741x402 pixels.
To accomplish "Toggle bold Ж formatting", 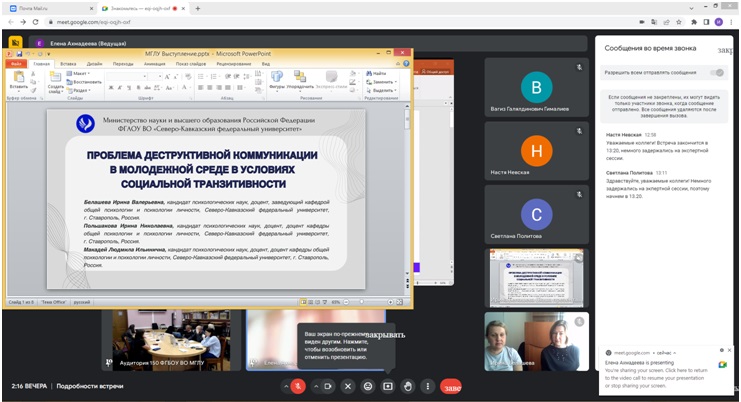I will click(111, 88).
